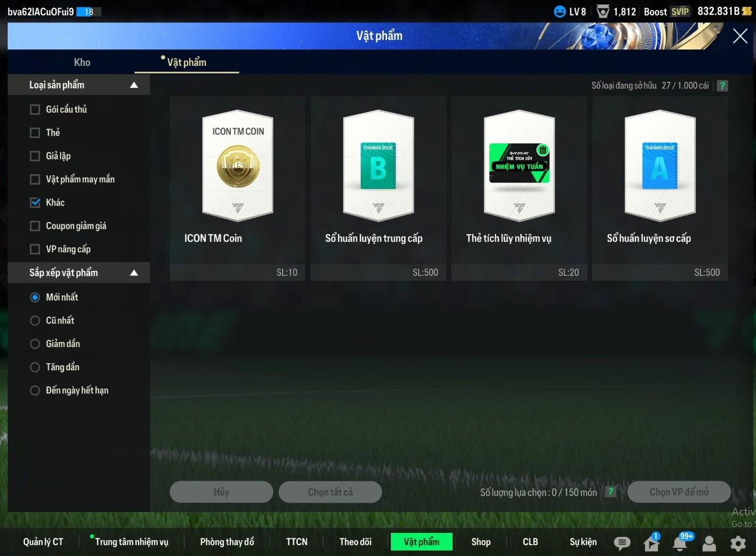Open the notifications bell icon

coord(680,543)
